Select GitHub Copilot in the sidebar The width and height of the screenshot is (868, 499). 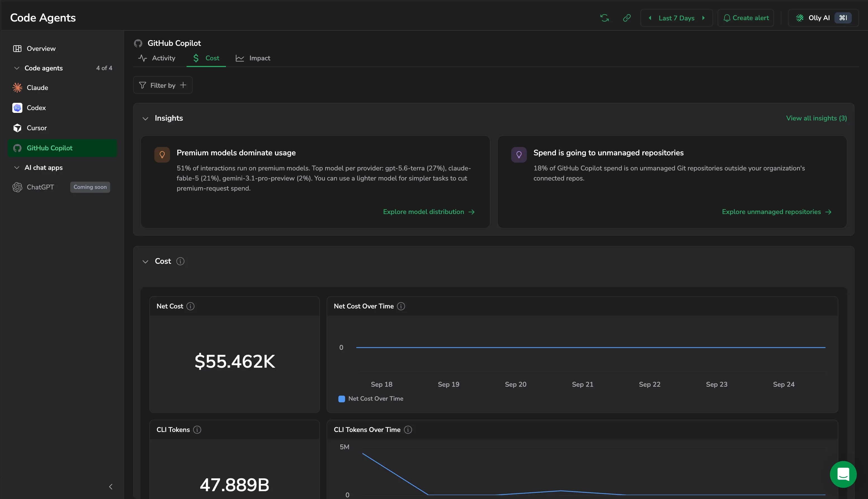click(x=62, y=148)
